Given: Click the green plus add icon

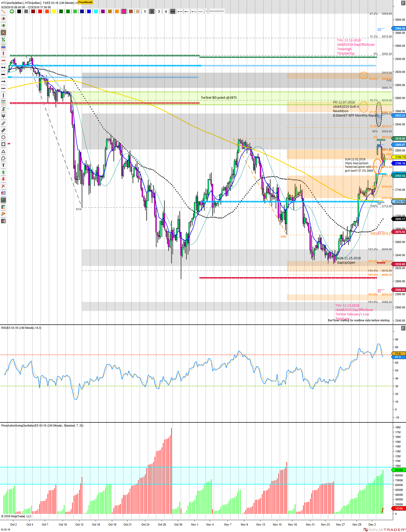Looking at the screenshot, I should (x=12, y=11).
